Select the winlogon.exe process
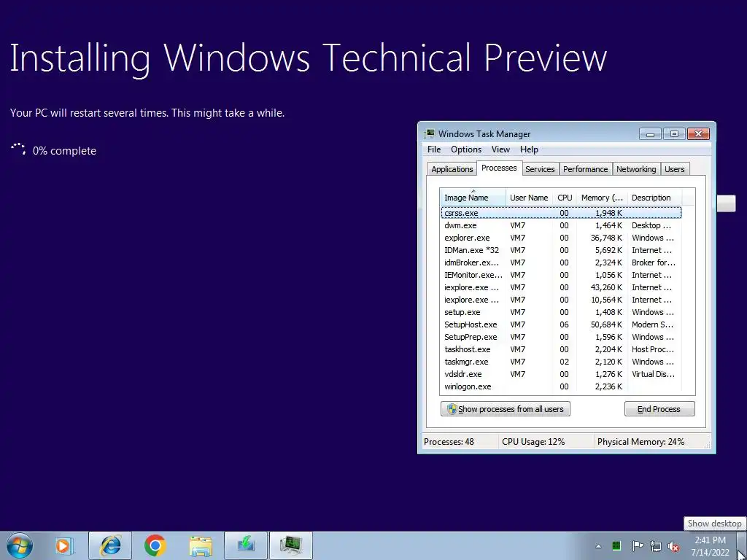The height and width of the screenshot is (560, 747). click(561, 386)
